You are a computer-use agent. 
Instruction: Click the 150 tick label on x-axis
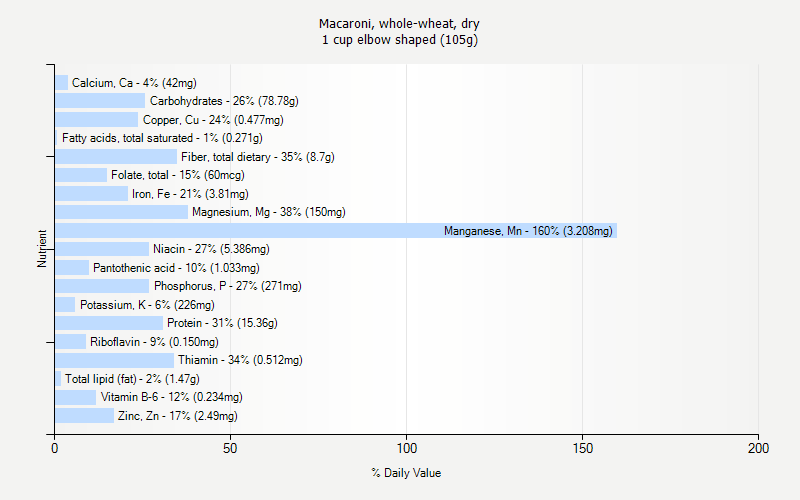[x=583, y=448]
